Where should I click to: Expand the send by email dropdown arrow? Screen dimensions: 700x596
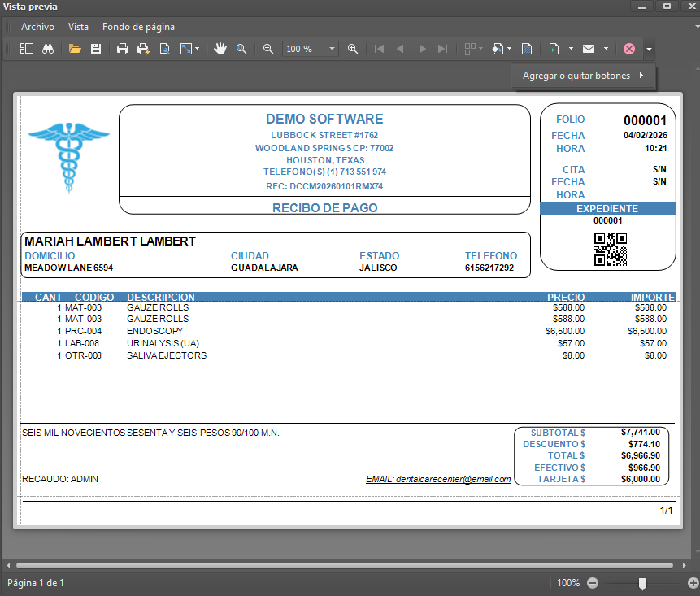[x=607, y=49]
